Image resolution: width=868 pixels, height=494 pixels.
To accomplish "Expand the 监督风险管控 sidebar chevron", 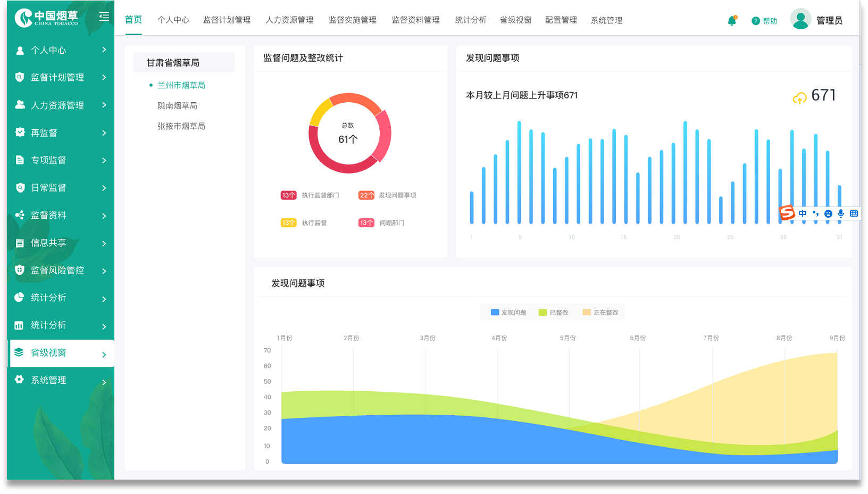I will click(104, 271).
